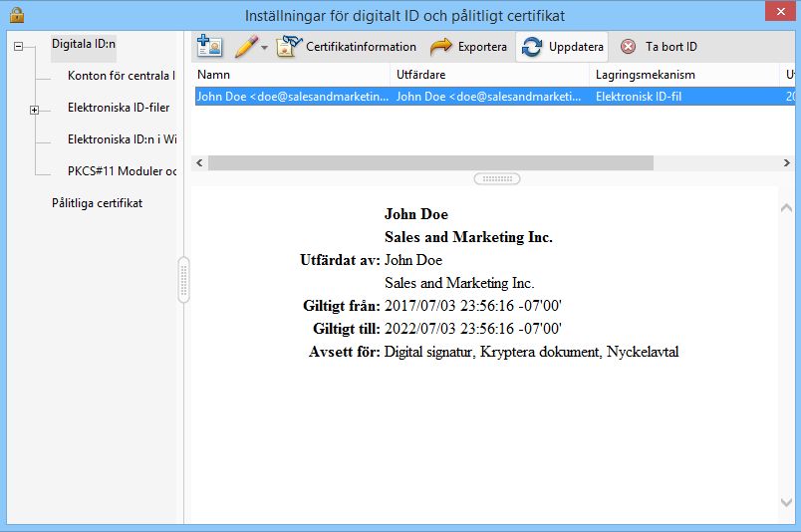This screenshot has height=532, width=801.
Task: Click the details pane scroll-up arrow
Action: 787,208
